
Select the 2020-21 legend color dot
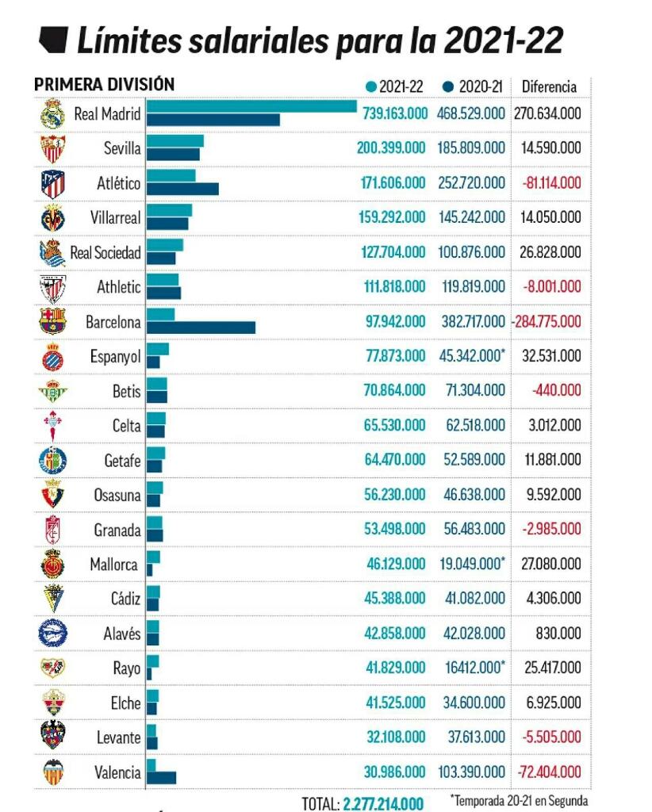(448, 87)
